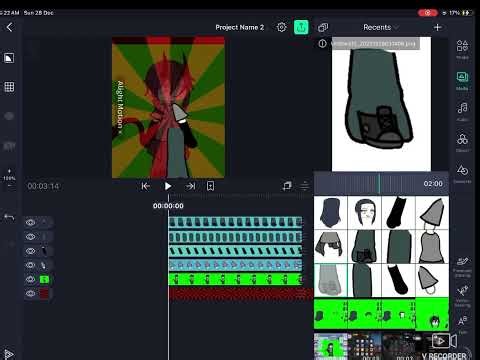Choose the green torso with shoe thumbnail
The width and height of the screenshot is (480, 360).
point(365,246)
